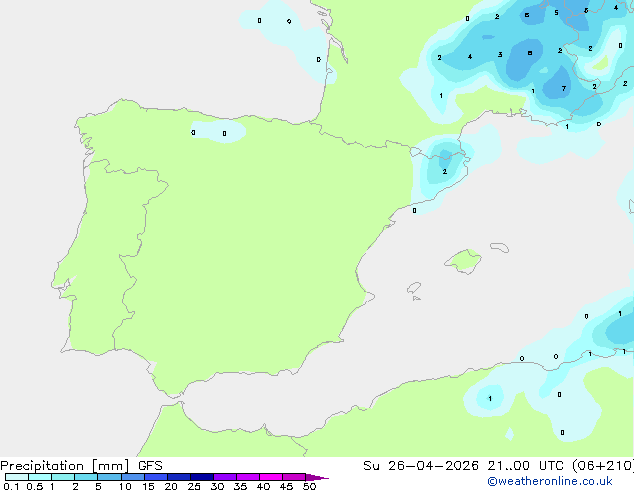Open the weatheronline.co.uk copyright link
The image size is (634, 490).
click(x=550, y=481)
